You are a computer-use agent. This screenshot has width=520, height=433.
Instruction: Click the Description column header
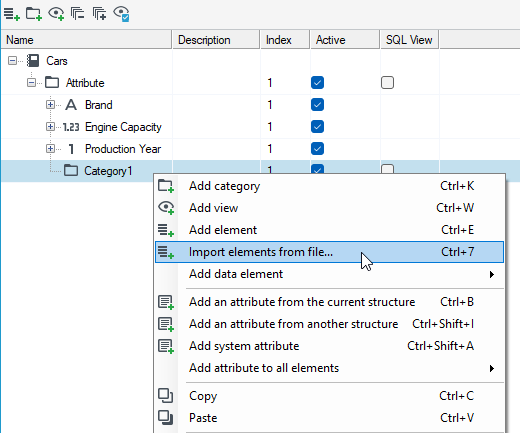[x=216, y=40]
